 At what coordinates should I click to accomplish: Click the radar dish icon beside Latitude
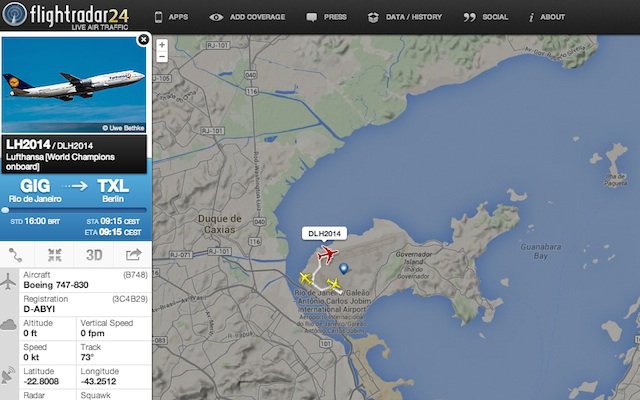(8, 375)
